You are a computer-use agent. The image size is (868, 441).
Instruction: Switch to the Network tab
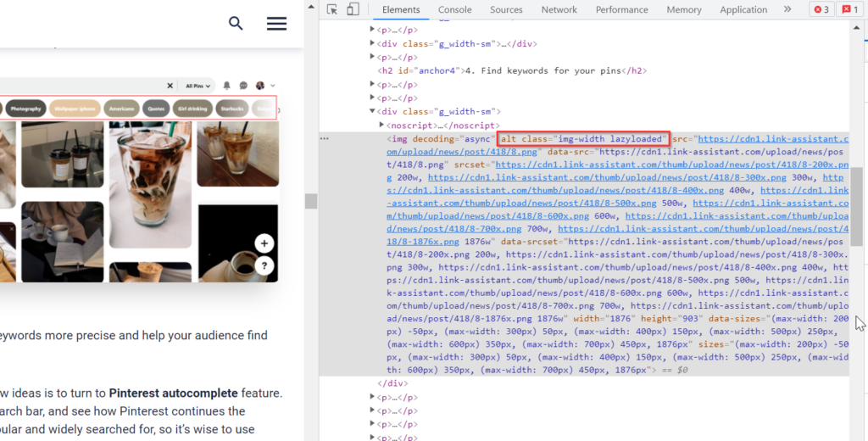click(x=559, y=9)
